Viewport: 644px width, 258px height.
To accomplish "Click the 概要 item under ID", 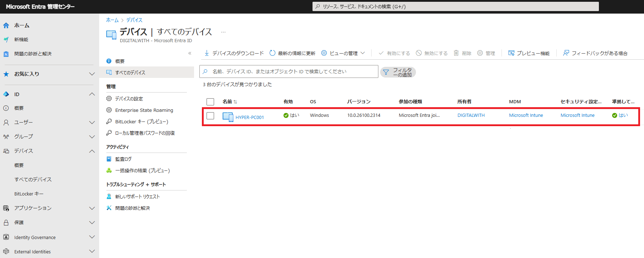I will [19, 108].
